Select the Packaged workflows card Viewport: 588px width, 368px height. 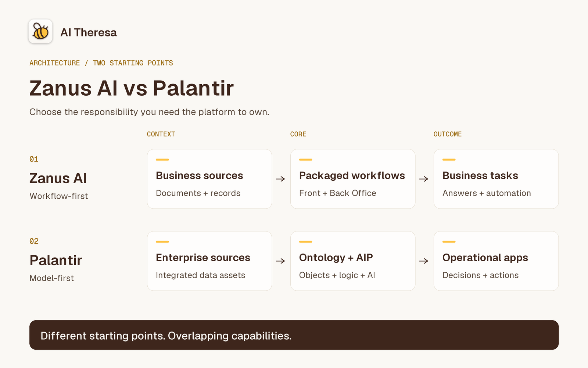point(353,179)
